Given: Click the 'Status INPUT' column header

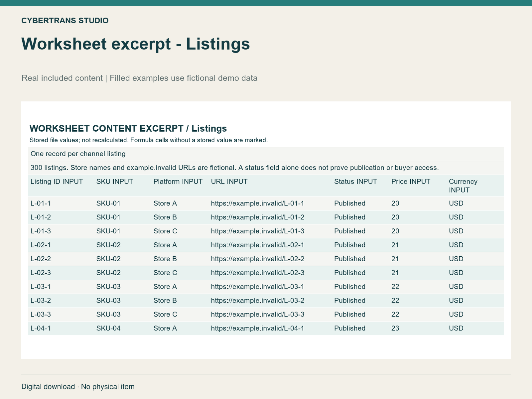Looking at the screenshot, I should (356, 182).
